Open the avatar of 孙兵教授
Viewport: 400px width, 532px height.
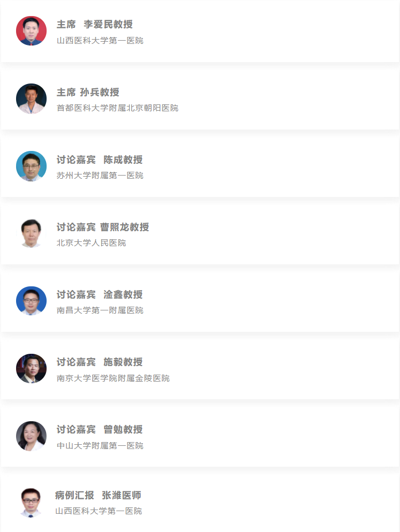coord(31,98)
